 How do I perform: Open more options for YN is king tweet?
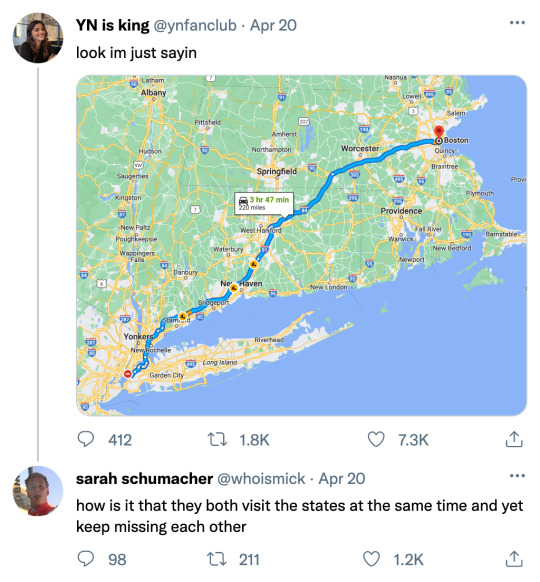pyautogui.click(x=517, y=23)
